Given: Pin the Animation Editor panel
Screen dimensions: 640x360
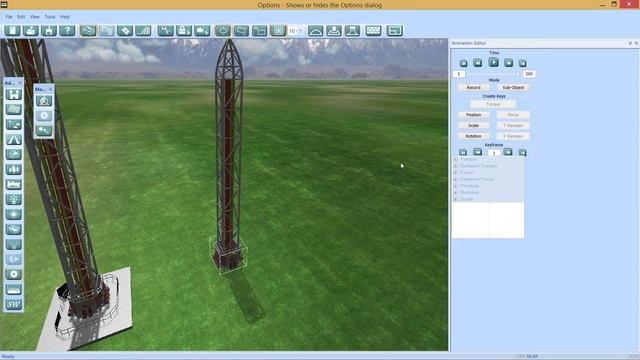Looking at the screenshot, I should click(630, 43).
